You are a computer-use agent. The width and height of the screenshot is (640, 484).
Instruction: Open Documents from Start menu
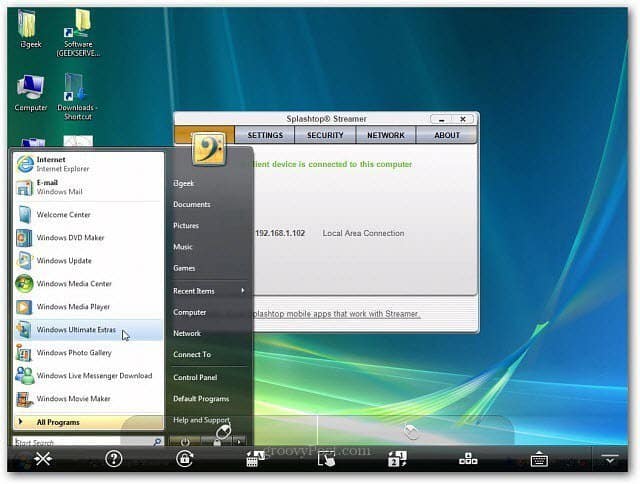pos(192,204)
